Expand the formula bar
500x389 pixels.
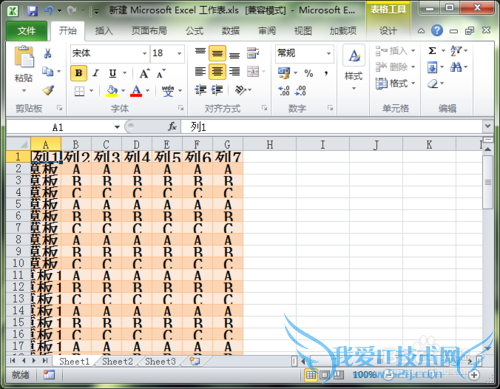click(488, 126)
